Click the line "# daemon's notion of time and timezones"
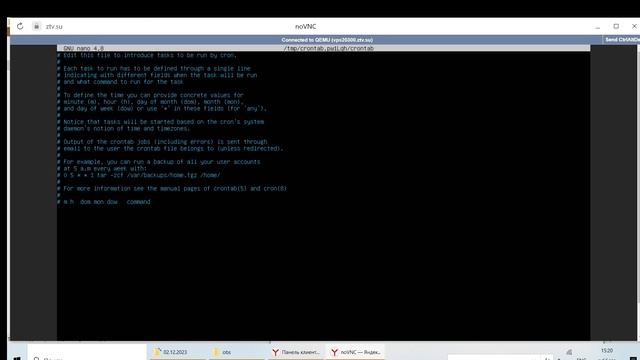The height and width of the screenshot is (360, 640). (x=124, y=129)
